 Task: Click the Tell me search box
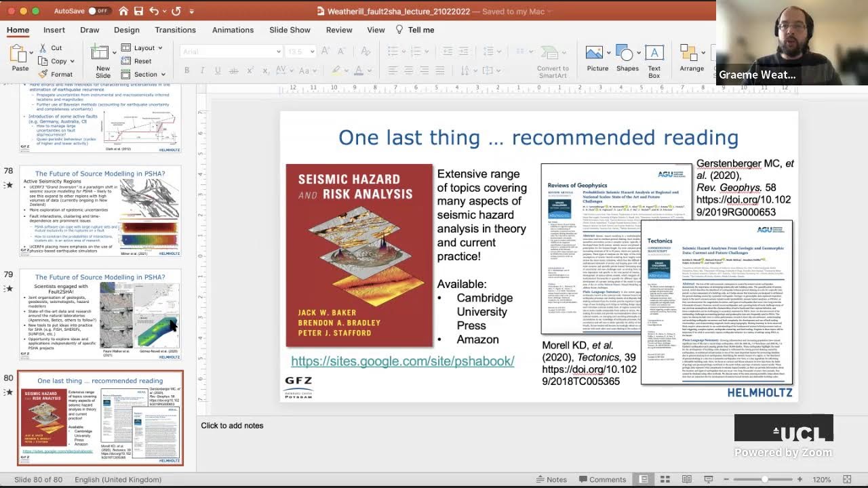click(x=415, y=30)
